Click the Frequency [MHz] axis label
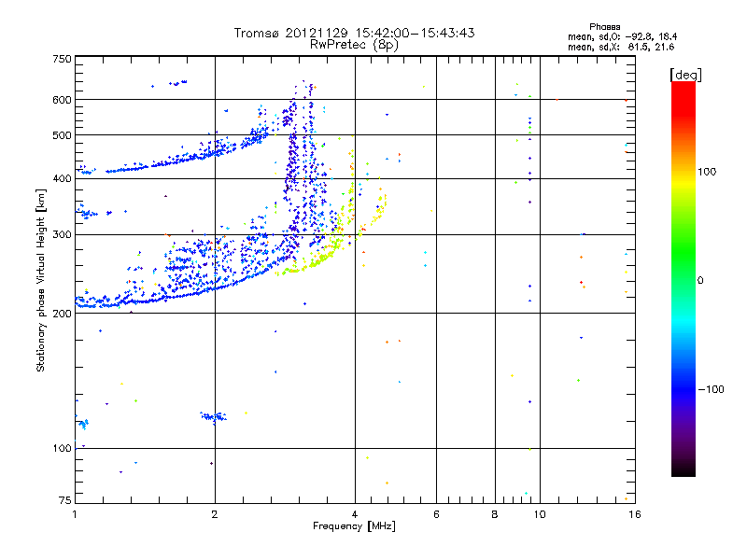 point(354,526)
